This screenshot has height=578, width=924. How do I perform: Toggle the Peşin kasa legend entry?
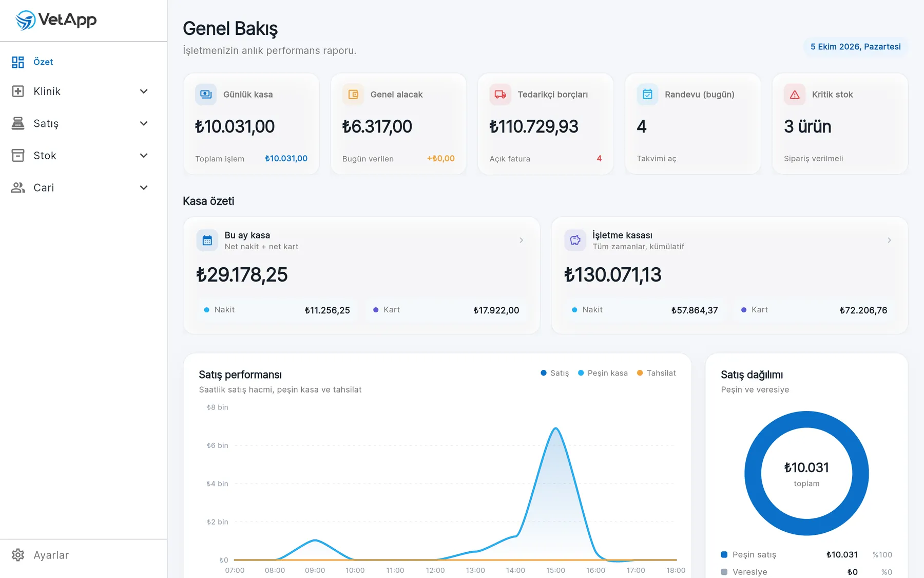(603, 373)
